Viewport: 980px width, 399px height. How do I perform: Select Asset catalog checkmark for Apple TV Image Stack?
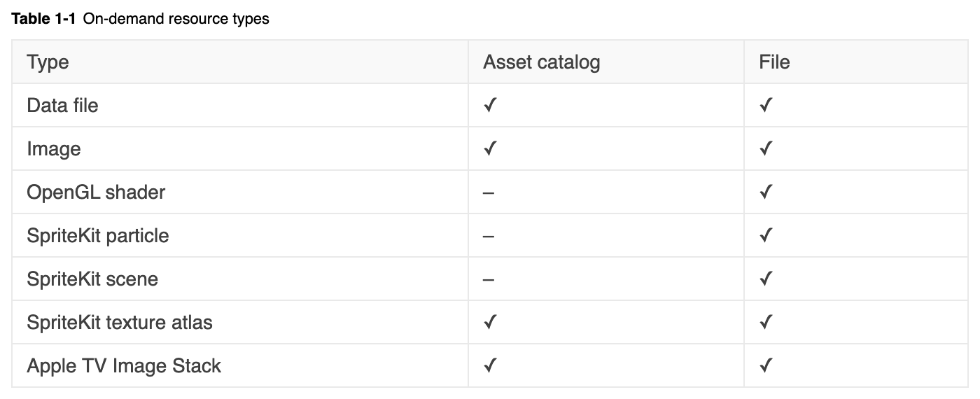(x=490, y=366)
